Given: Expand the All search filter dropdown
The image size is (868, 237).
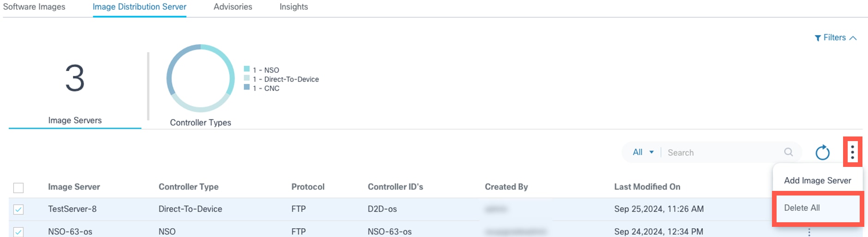Looking at the screenshot, I should point(643,152).
